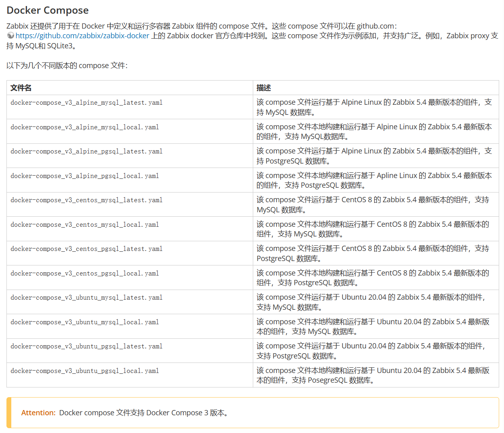
Task: Select docker-compose_v3_alpine_mysql_latest.yaml file name
Action: pyautogui.click(x=86, y=103)
